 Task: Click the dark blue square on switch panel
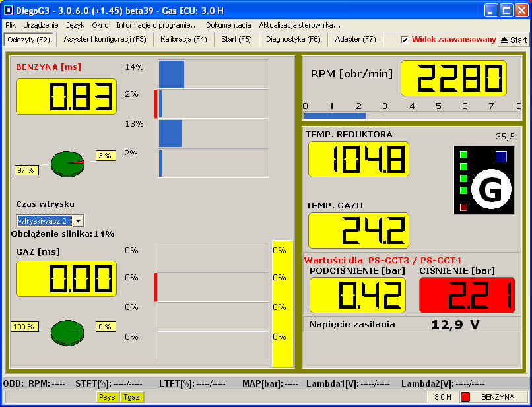pos(501,157)
